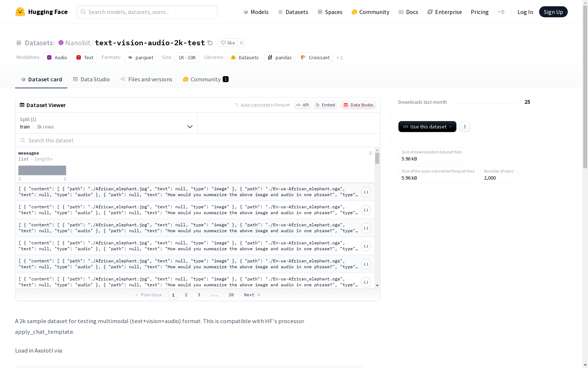Click the page vertical scrollbar thumb
This screenshot has width=588, height=368.
tap(585, 86)
